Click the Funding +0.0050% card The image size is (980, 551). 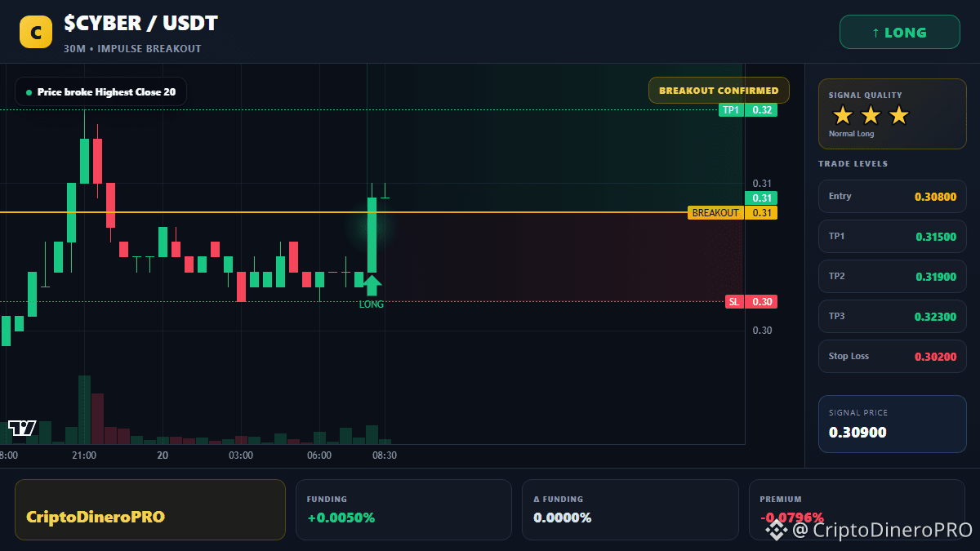(x=403, y=509)
